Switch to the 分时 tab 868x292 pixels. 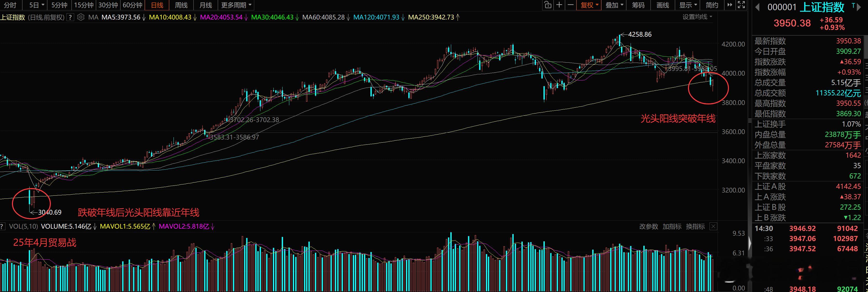click(x=10, y=5)
